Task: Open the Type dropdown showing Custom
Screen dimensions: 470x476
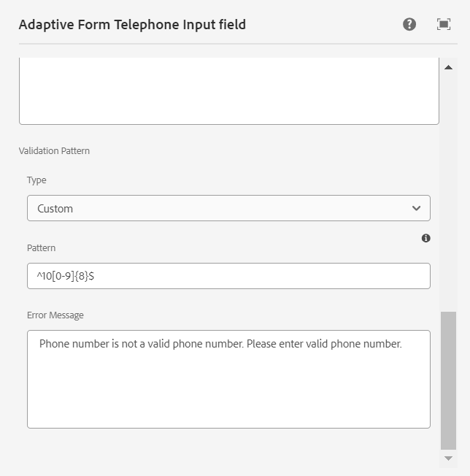Action: pos(219,208)
